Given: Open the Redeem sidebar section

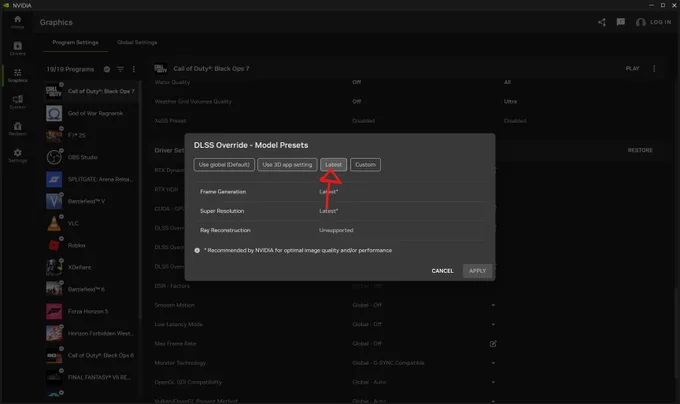Looking at the screenshot, I should click(x=17, y=129).
